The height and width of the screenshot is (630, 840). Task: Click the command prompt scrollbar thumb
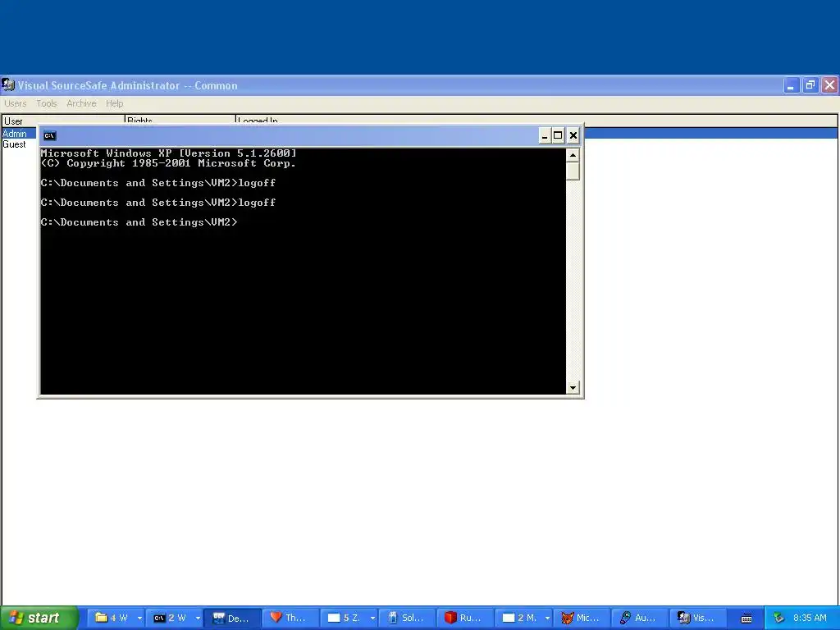573,171
